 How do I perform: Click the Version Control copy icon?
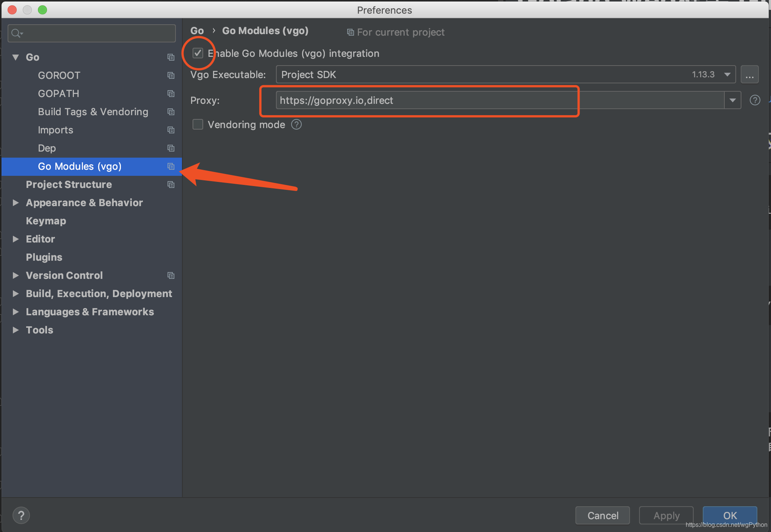pos(171,275)
